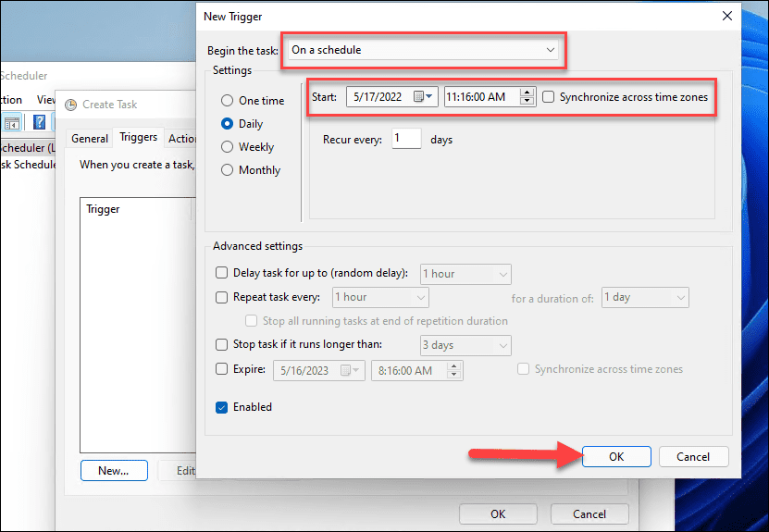Check Stop task if it runs longer than
Screen dimensions: 769x532
pos(221,345)
